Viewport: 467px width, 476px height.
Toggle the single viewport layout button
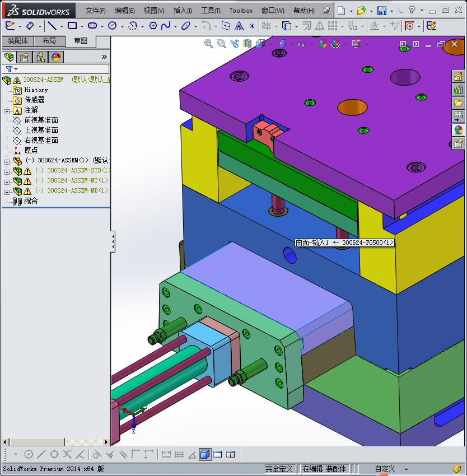coord(218,455)
